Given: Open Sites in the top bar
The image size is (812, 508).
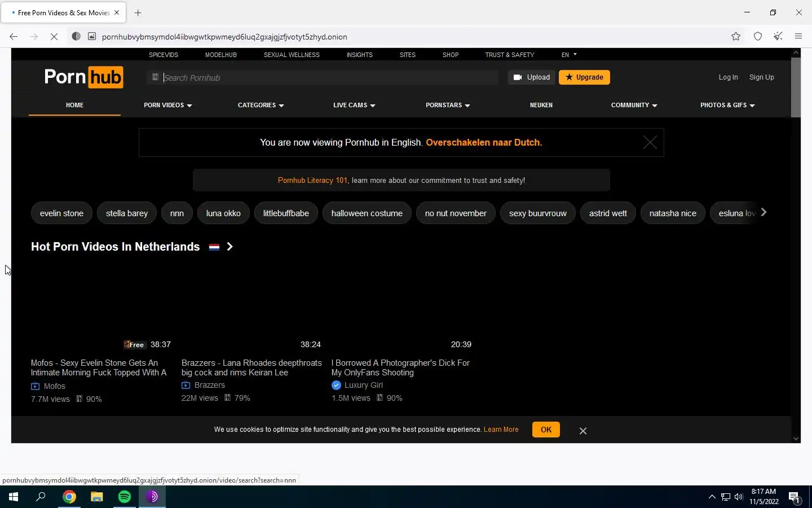Looking at the screenshot, I should [x=408, y=55].
